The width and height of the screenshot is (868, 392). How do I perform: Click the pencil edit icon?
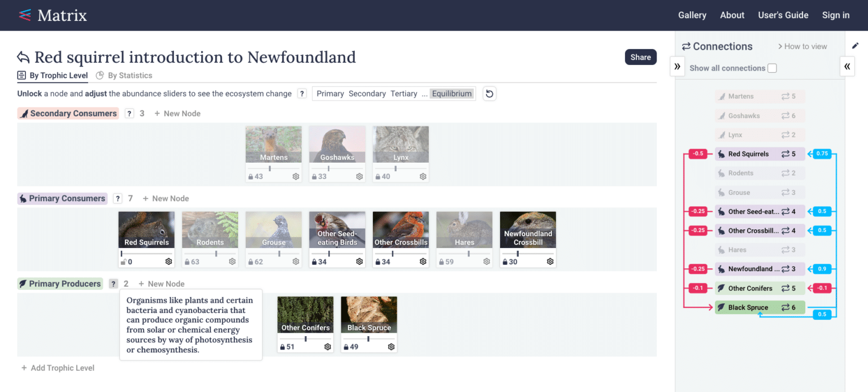pyautogui.click(x=855, y=46)
